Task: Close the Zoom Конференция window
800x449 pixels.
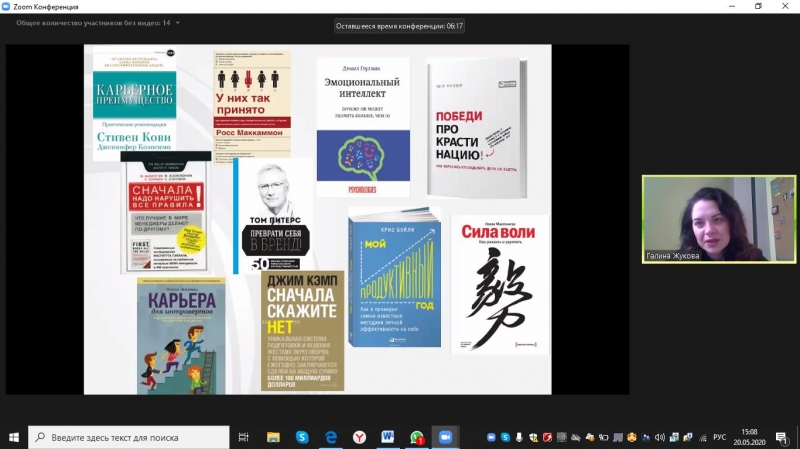Action: pos(785,7)
